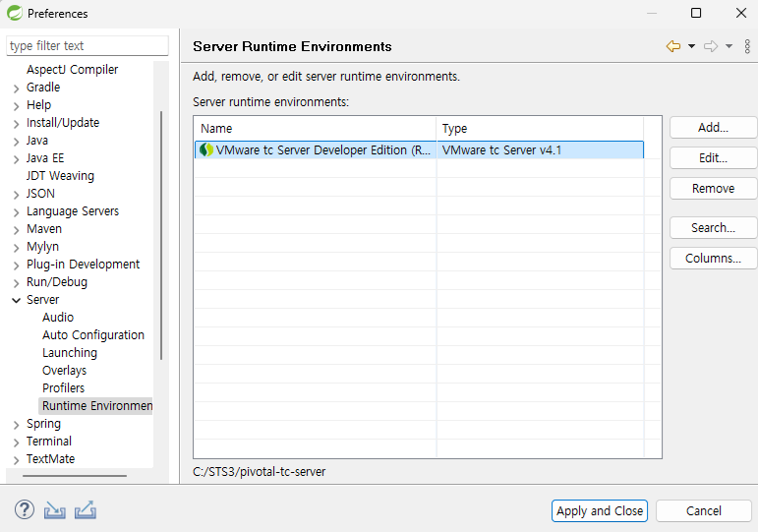Click the Remove button

(713, 189)
